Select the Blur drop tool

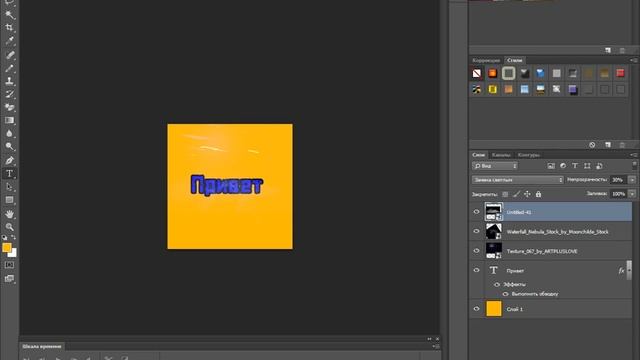pyautogui.click(x=9, y=133)
